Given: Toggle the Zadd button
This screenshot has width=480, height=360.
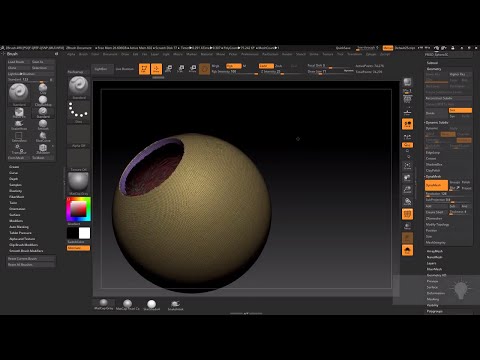Looking at the screenshot, I should click(266, 66).
